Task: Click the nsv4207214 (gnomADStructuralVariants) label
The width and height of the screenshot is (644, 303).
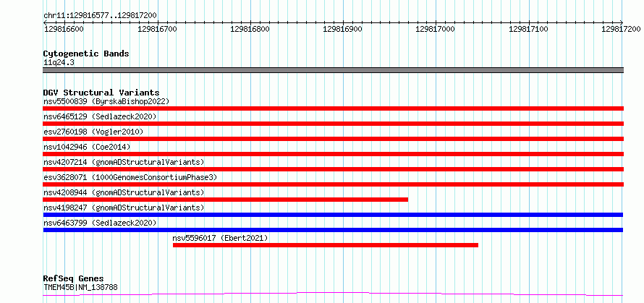Action: click(124, 162)
